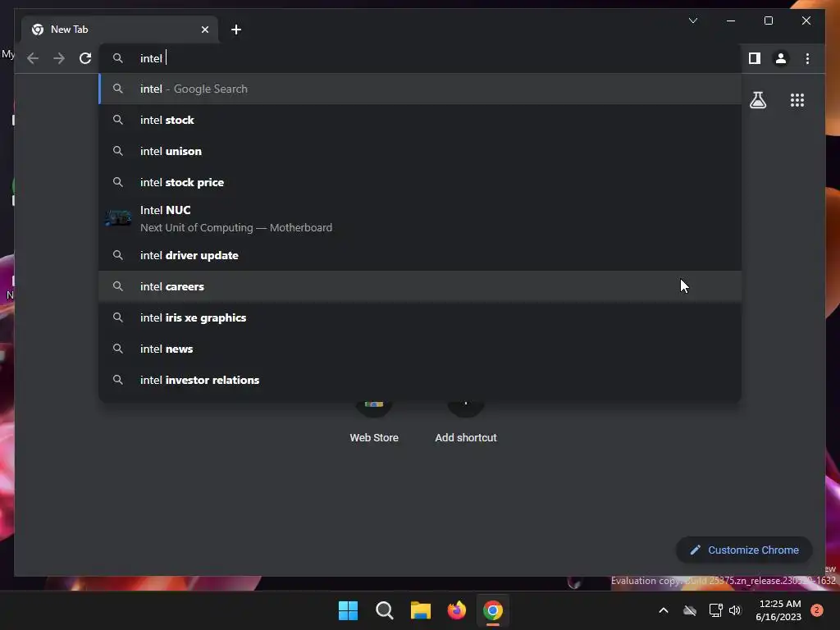Click magnifier icon in the address bar

click(118, 58)
